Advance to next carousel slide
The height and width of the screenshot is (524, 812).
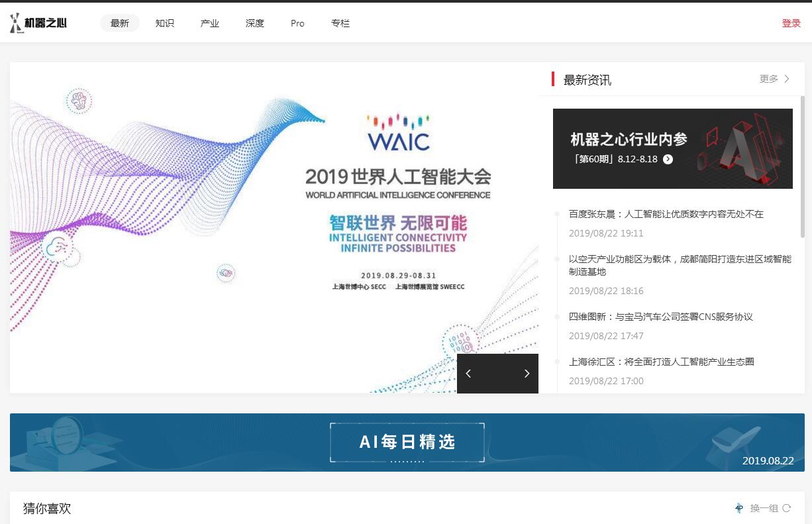[527, 374]
